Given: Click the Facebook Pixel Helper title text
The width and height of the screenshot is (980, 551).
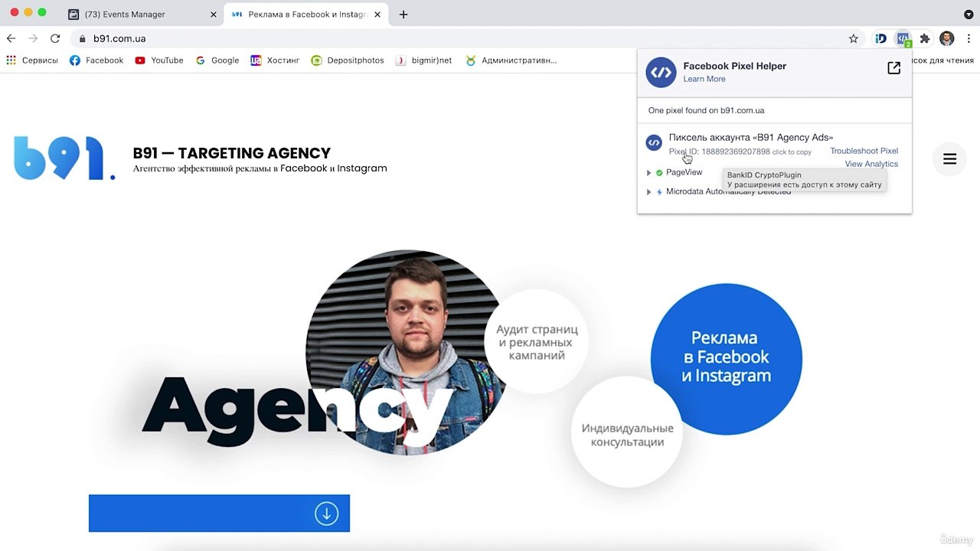Looking at the screenshot, I should [735, 66].
